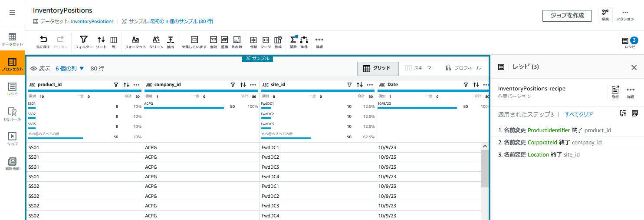
Task: Click the ACPG distribution bar in company_id
Action: click(x=184, y=108)
